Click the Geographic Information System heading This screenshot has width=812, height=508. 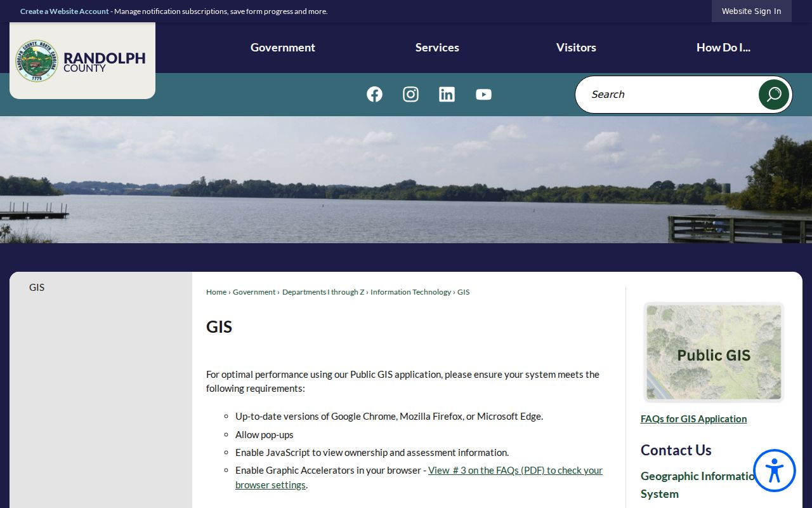[x=699, y=485]
